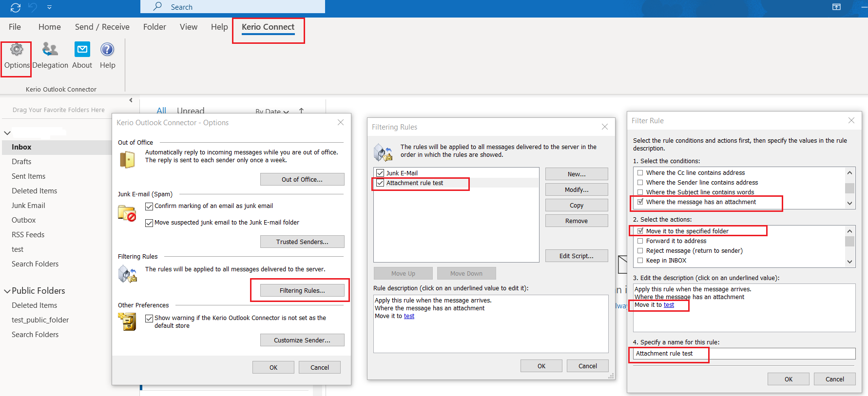
Task: Click the rule name input field
Action: coord(744,354)
